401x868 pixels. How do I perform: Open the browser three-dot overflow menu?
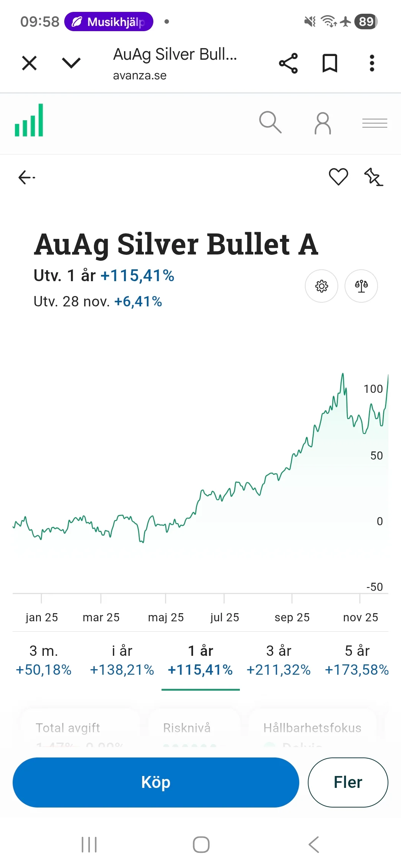(372, 63)
